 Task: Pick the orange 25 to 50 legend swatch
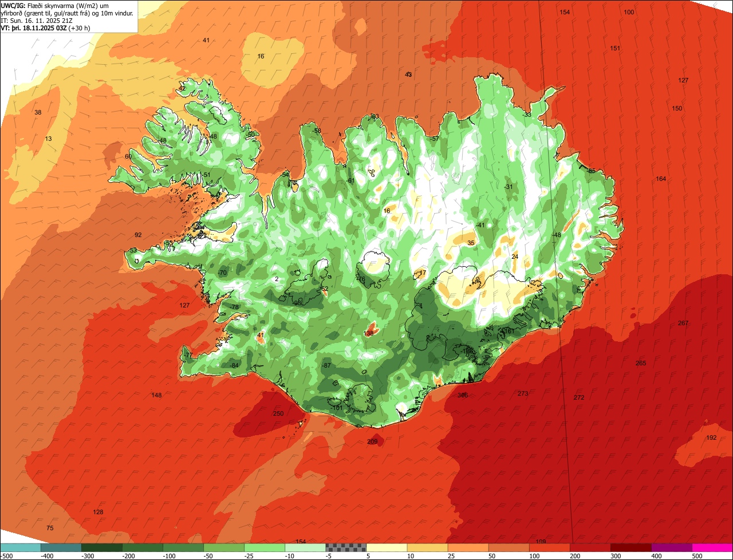click(468, 547)
